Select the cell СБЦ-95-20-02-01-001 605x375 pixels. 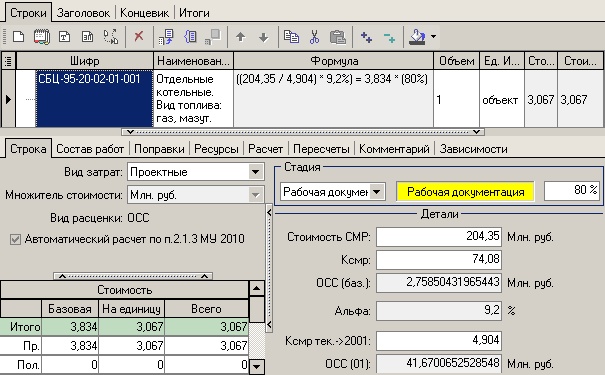click(x=94, y=99)
